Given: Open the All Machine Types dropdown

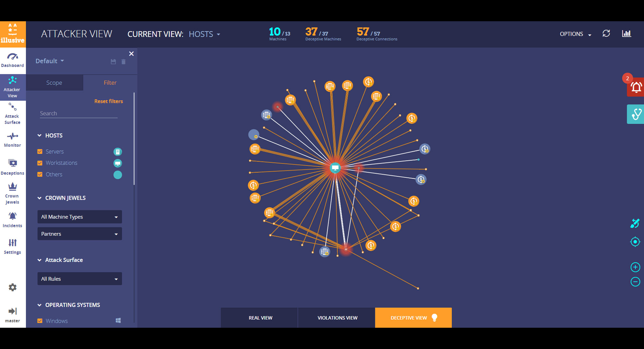Looking at the screenshot, I should coord(79,217).
